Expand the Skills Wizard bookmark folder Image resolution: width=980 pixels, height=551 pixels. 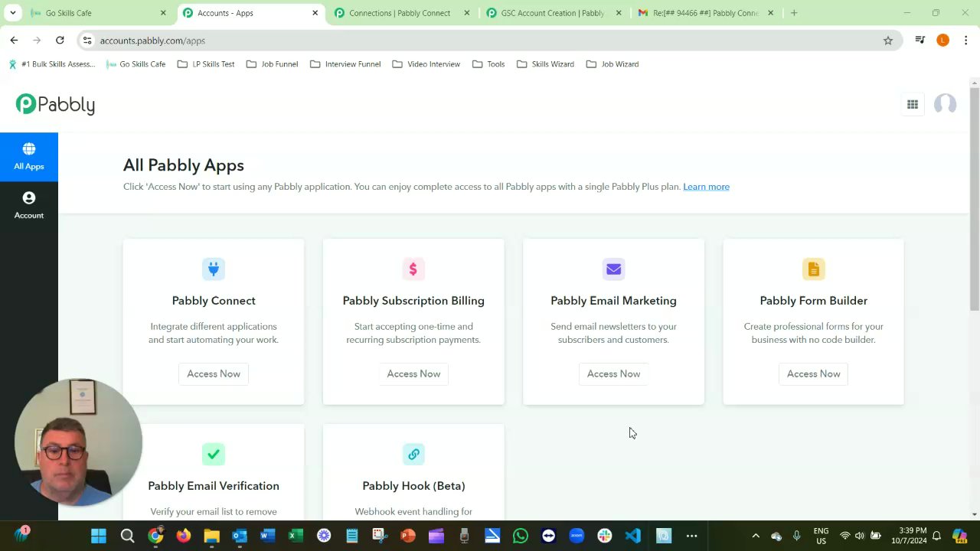pos(545,64)
